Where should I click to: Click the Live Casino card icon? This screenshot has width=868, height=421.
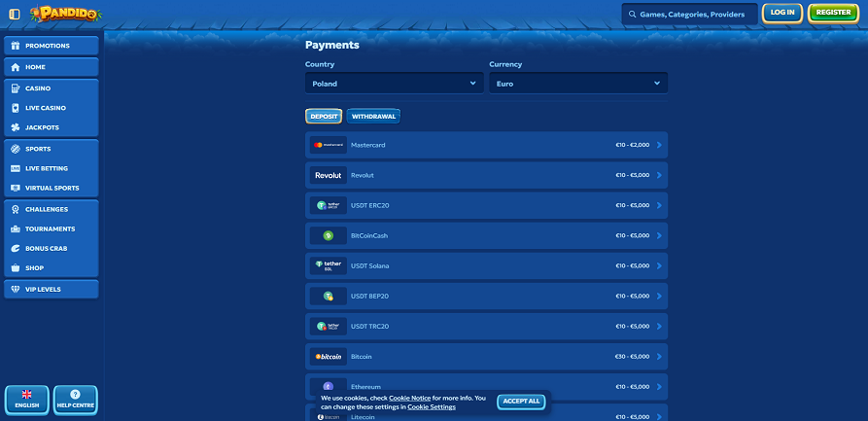(x=16, y=108)
